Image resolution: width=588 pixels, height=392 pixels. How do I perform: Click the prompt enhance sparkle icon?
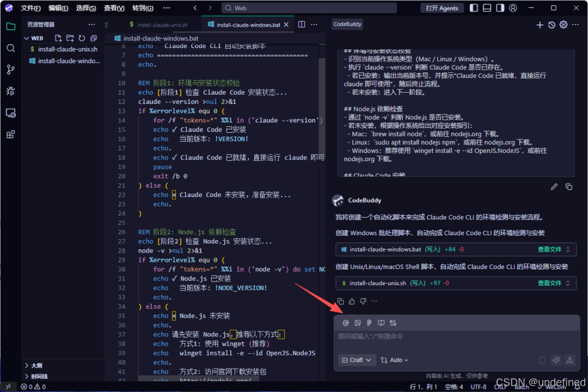tap(556, 360)
